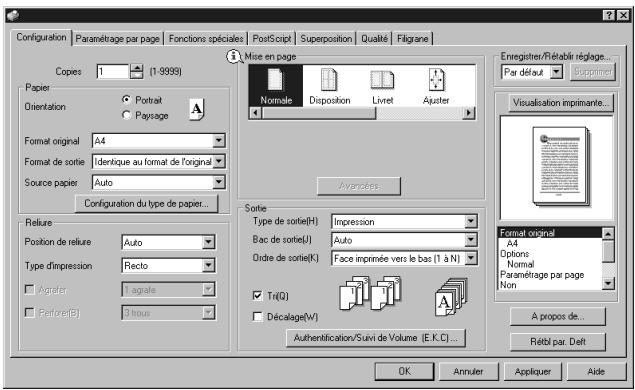Choose the Disposition layout icon
635x390 pixels.
click(329, 86)
